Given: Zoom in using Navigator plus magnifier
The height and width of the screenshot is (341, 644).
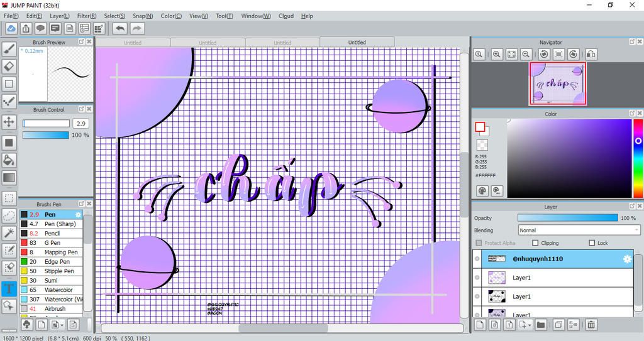Looking at the screenshot, I should coord(497,54).
